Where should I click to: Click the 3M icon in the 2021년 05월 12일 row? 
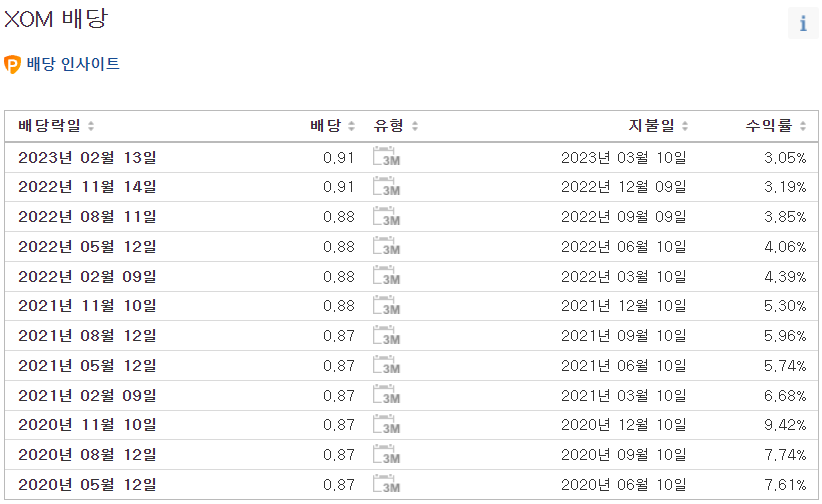[x=386, y=366]
